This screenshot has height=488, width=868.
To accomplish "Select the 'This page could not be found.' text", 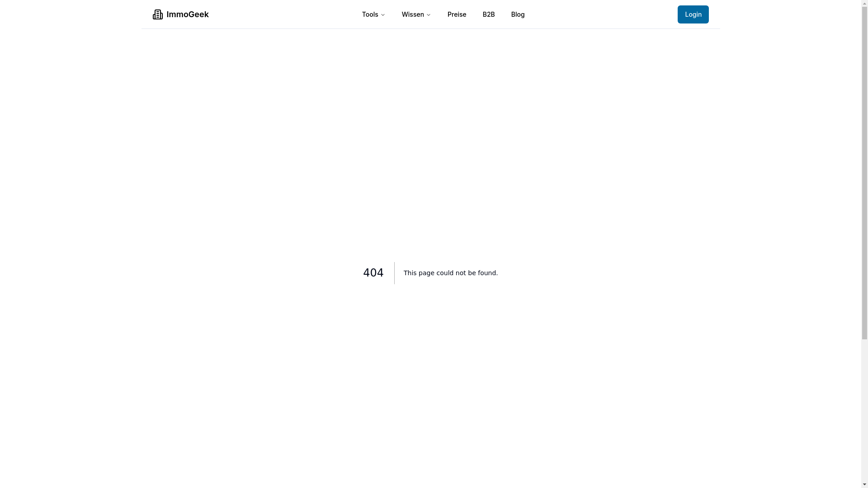I will (451, 273).
